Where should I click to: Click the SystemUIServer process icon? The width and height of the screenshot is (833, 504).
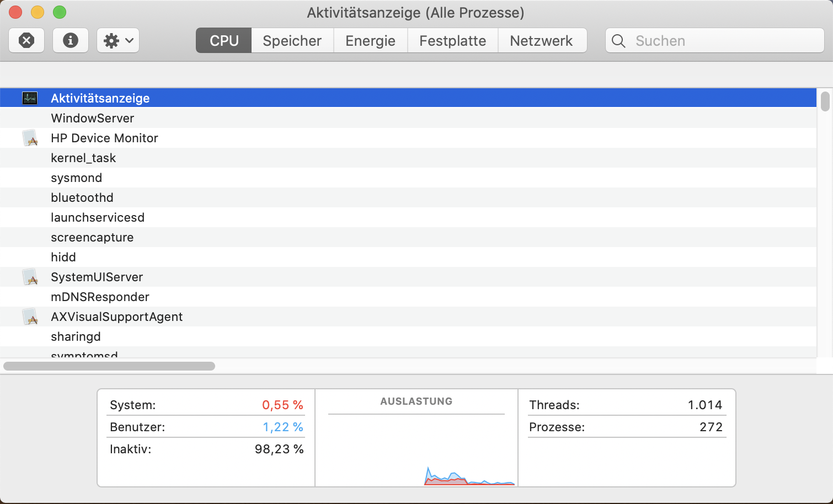click(x=30, y=277)
